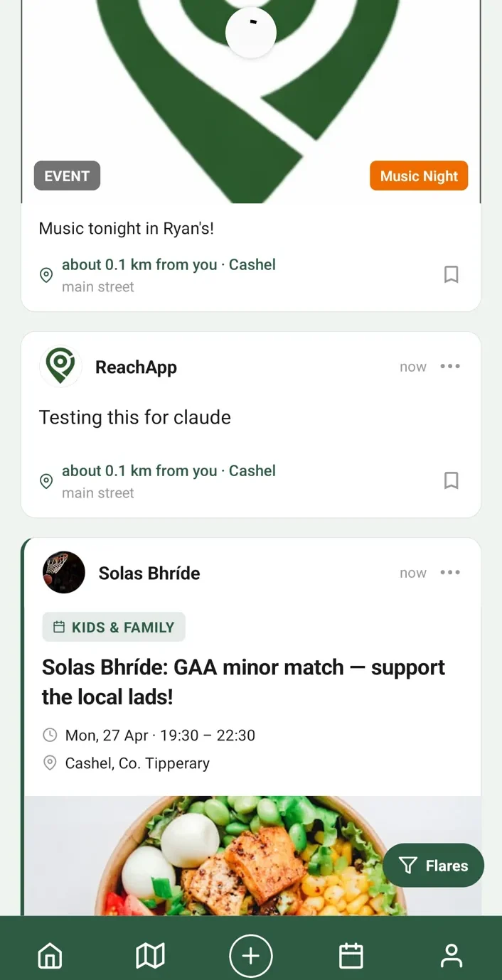This screenshot has width=502, height=980.
Task: Tap the orange Music Night badge
Action: pyautogui.click(x=419, y=176)
